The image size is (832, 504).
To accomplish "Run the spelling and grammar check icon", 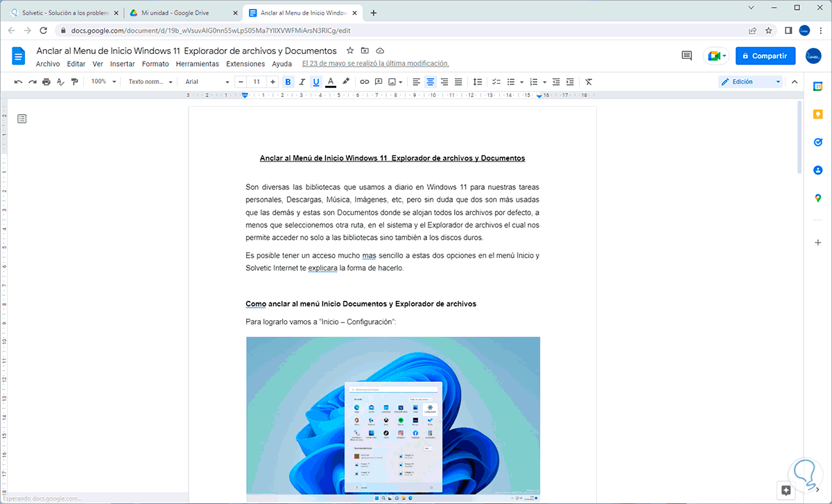I will 60,82.
